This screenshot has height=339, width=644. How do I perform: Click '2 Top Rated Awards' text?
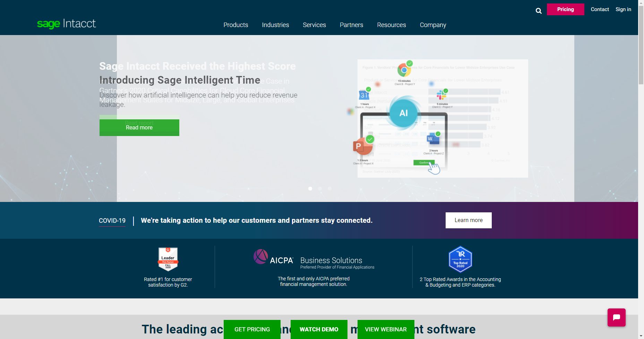click(x=460, y=282)
